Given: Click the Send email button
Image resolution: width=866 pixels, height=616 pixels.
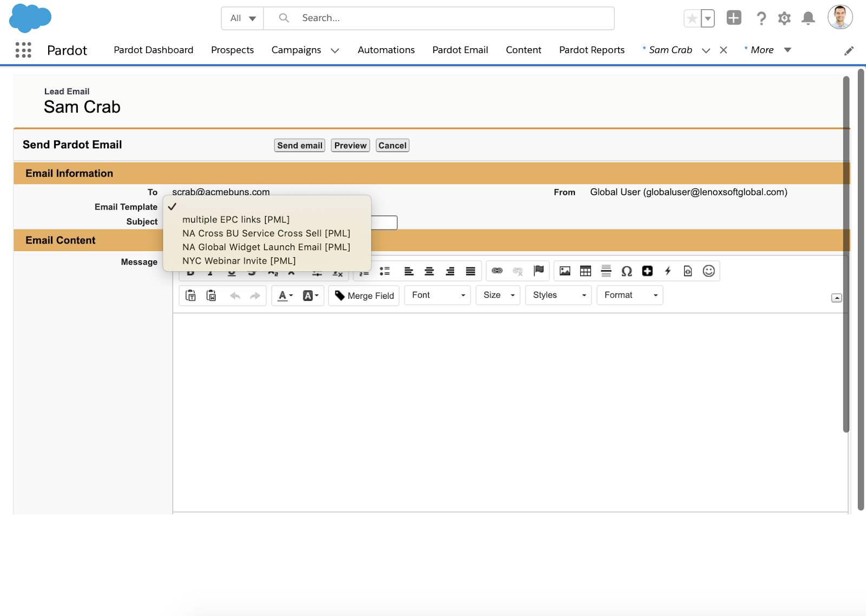Looking at the screenshot, I should coord(300,146).
